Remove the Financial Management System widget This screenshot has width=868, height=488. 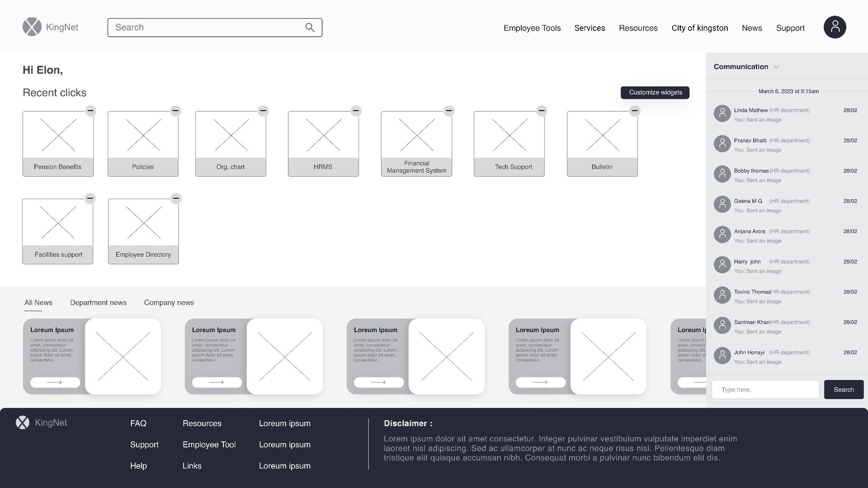(449, 111)
